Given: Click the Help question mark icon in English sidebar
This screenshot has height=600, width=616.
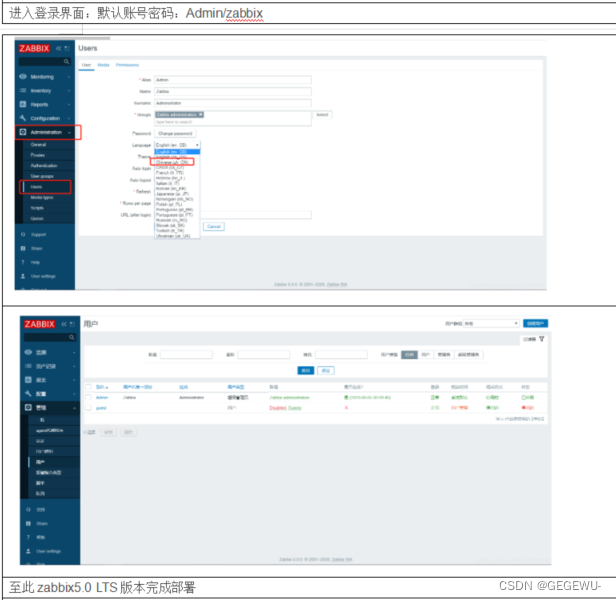Looking at the screenshot, I should (x=23, y=262).
